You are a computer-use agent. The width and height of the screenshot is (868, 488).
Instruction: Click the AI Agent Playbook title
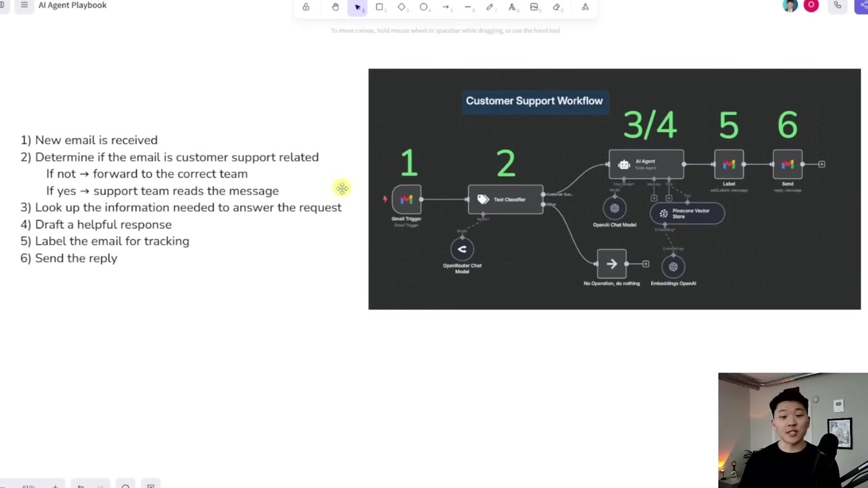(x=72, y=5)
